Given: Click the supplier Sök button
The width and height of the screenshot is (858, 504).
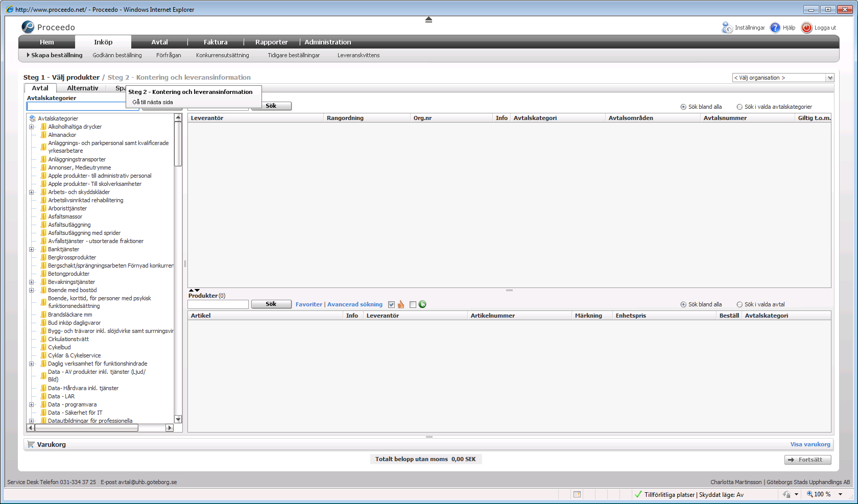Looking at the screenshot, I should click(x=271, y=106).
